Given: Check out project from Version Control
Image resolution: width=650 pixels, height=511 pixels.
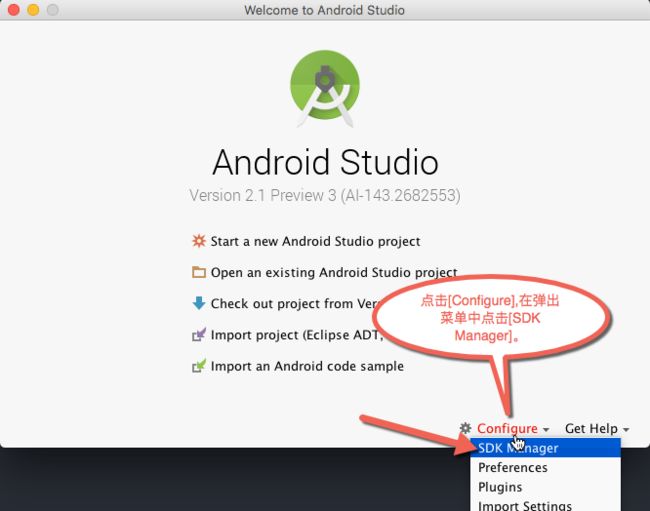Looking at the screenshot, I should click(294, 304).
